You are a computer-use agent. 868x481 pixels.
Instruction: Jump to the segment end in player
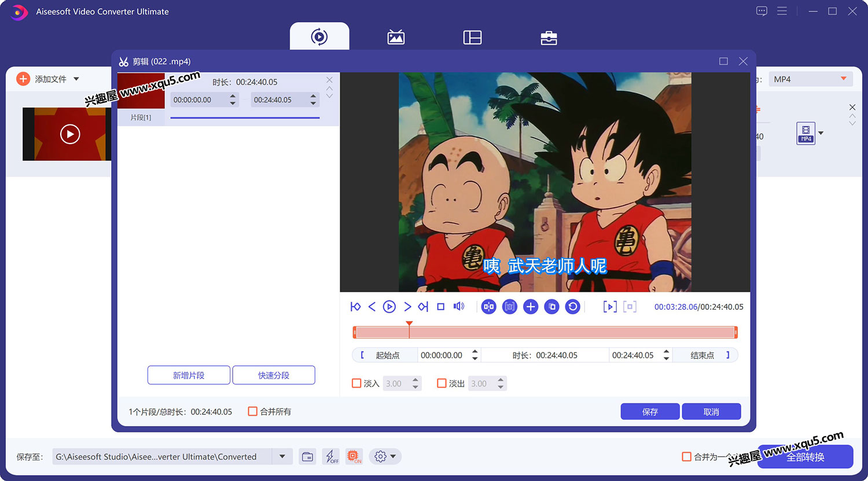pyautogui.click(x=424, y=307)
